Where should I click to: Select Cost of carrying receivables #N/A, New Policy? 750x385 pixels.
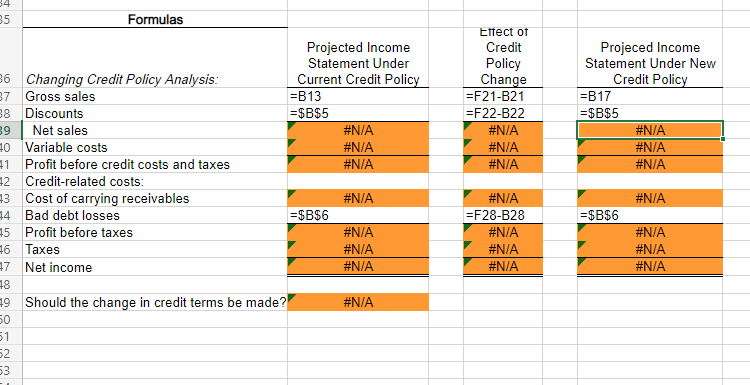point(650,198)
